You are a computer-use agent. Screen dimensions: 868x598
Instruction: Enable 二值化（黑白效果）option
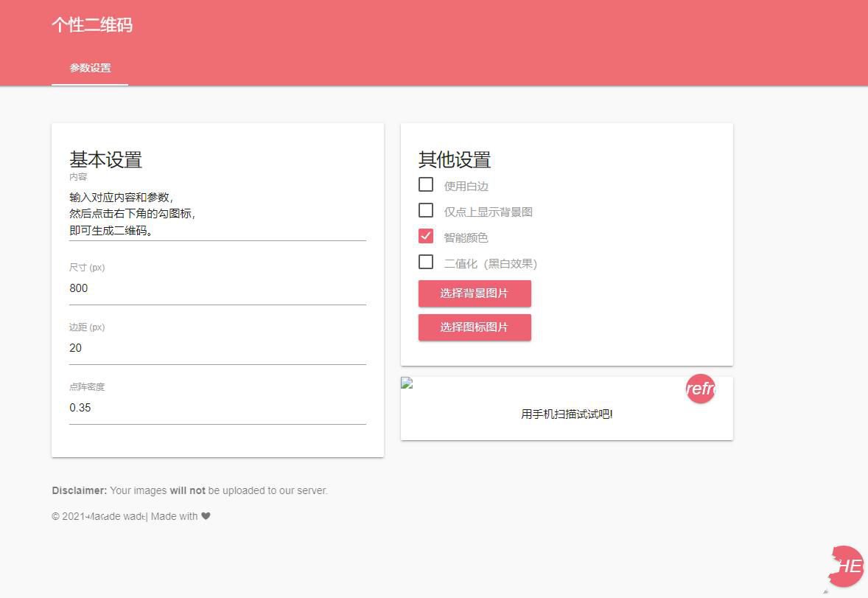426,262
